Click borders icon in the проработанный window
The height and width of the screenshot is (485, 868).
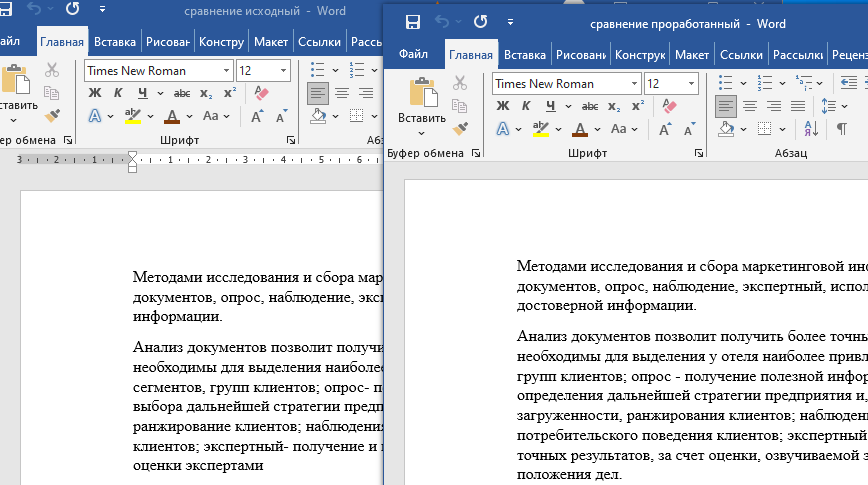point(764,129)
